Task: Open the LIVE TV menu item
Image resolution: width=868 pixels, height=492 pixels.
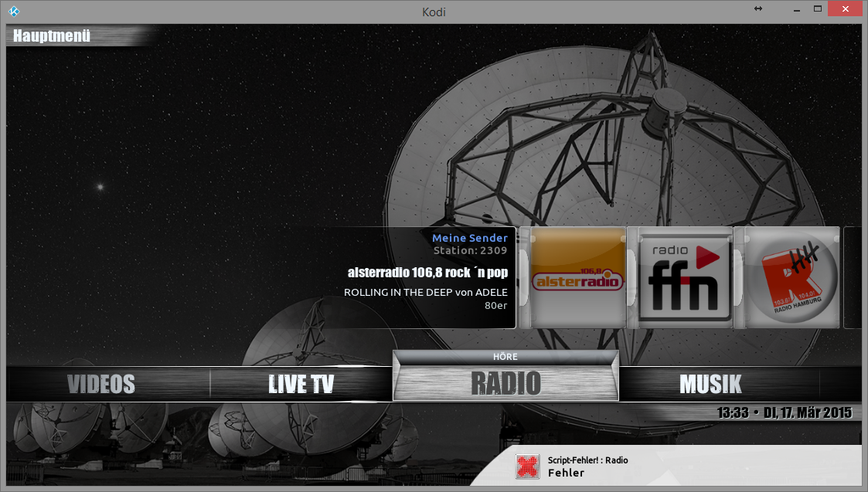Action: point(301,384)
